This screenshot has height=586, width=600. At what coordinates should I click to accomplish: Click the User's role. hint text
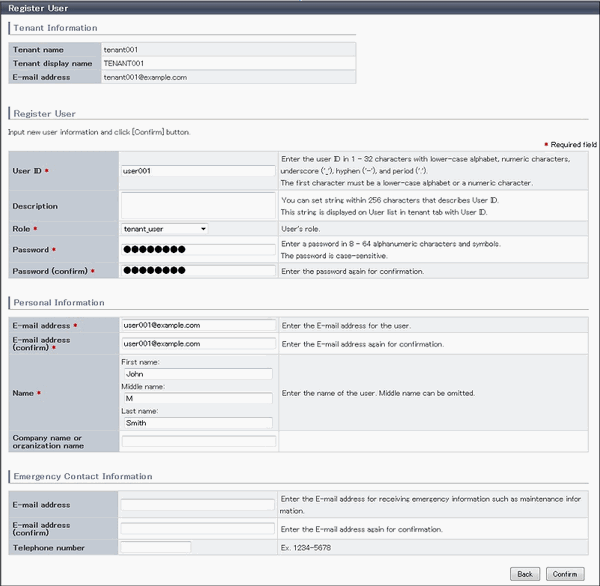coord(301,229)
